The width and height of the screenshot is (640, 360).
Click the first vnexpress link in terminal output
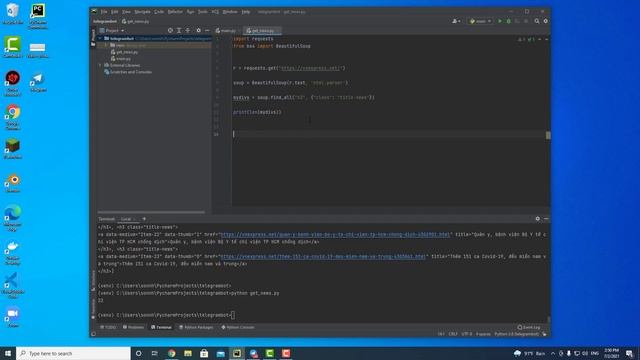click(x=335, y=235)
